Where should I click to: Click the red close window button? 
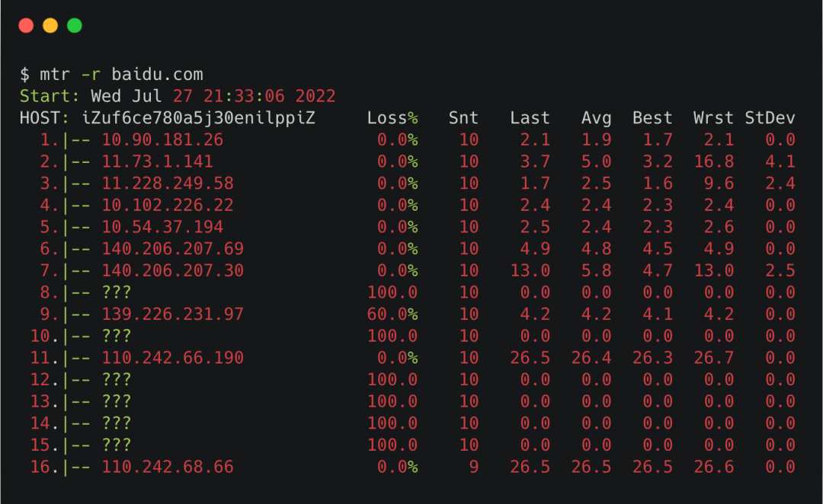(x=26, y=26)
